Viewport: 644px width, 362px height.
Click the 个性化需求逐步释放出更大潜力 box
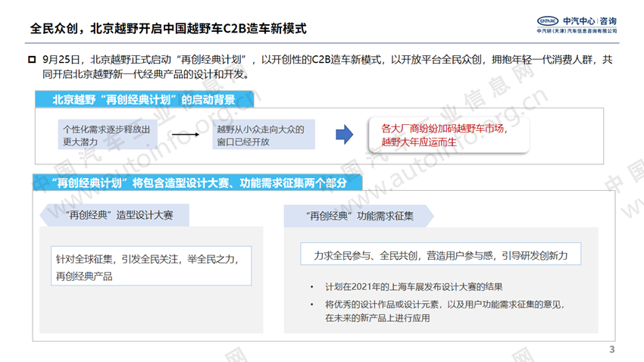108,135
